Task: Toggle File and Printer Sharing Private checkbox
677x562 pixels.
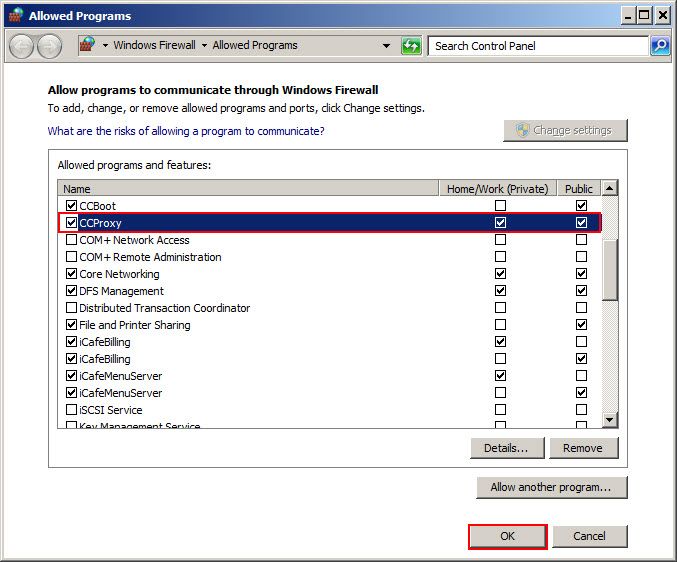Action: tap(500, 325)
